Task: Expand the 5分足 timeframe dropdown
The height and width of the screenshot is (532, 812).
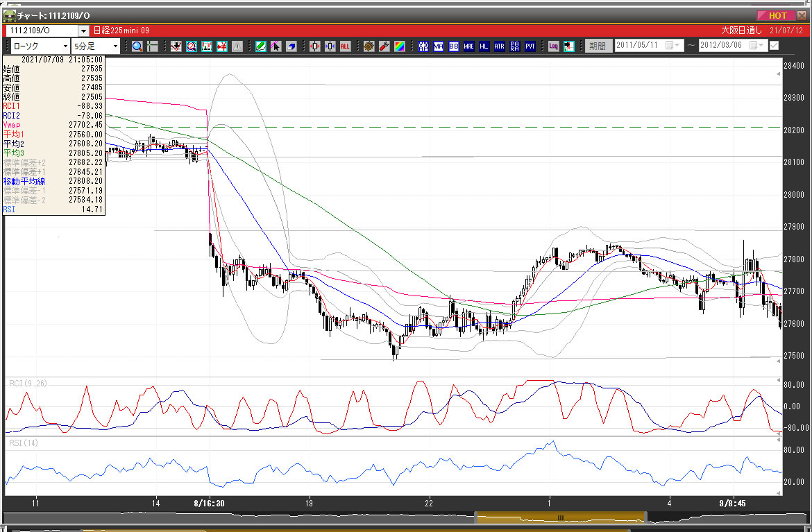Action: [96, 46]
